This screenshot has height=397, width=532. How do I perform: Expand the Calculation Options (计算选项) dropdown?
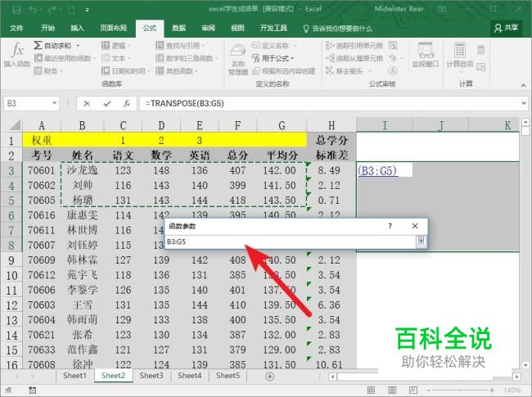pyautogui.click(x=466, y=57)
